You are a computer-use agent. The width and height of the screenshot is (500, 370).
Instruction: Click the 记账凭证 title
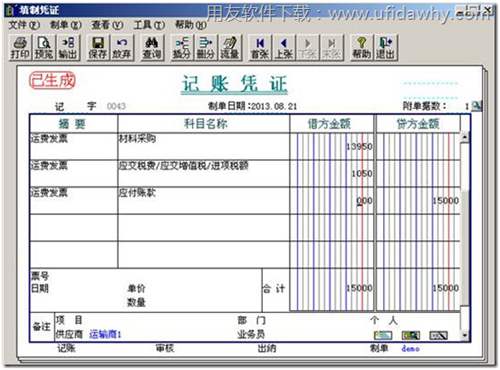pos(234,84)
